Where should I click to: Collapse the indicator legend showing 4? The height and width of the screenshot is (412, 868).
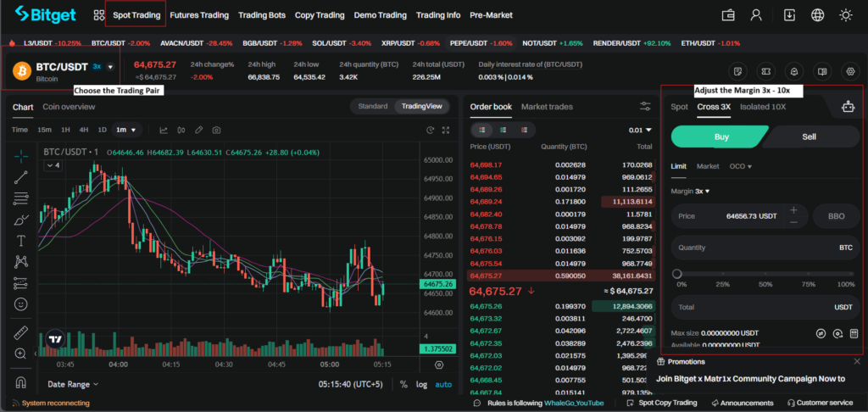pos(53,165)
